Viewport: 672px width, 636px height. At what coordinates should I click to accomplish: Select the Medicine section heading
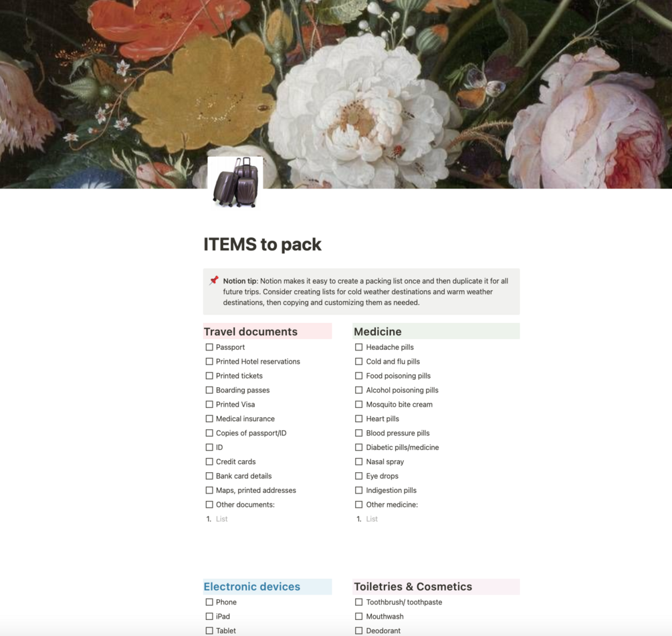(378, 332)
